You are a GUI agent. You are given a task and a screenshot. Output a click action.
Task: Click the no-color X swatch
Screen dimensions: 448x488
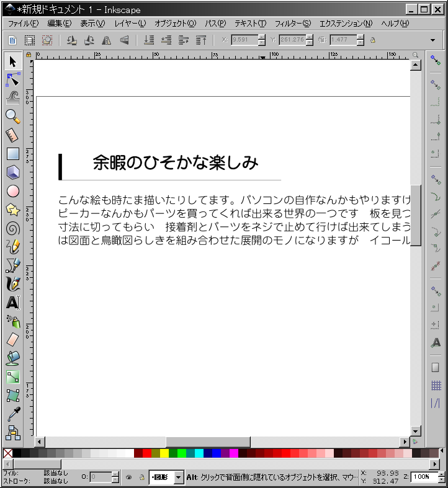(x=8, y=453)
